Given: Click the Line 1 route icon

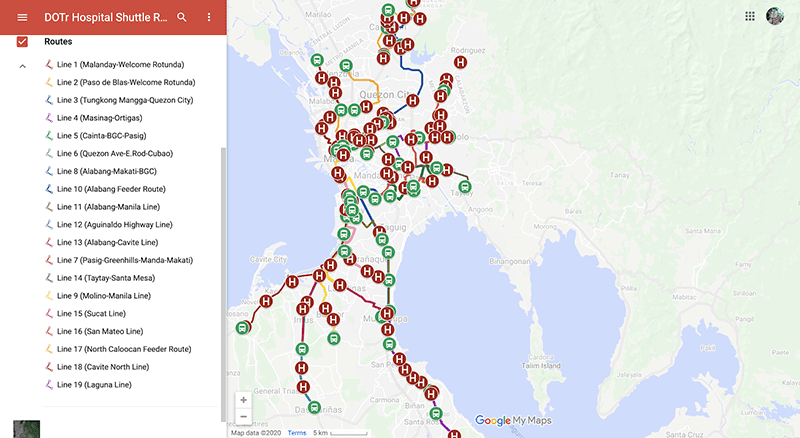Looking at the screenshot, I should [x=49, y=64].
